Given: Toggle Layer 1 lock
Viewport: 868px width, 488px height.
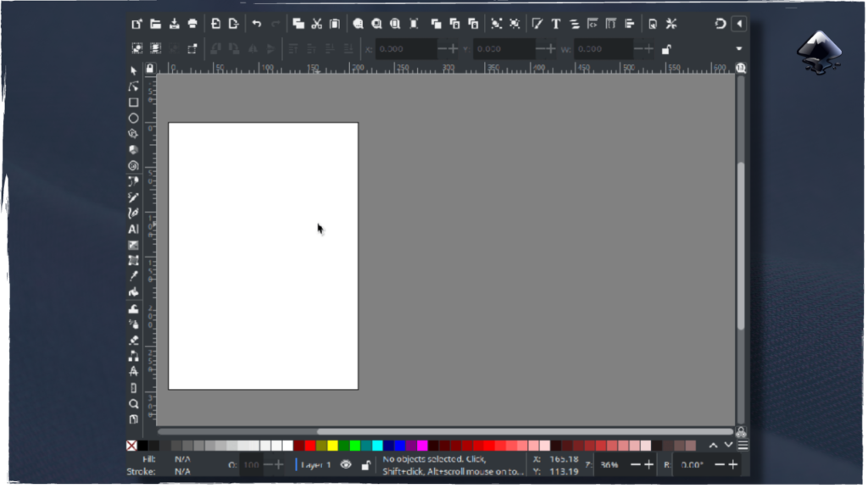Looking at the screenshot, I should [366, 466].
